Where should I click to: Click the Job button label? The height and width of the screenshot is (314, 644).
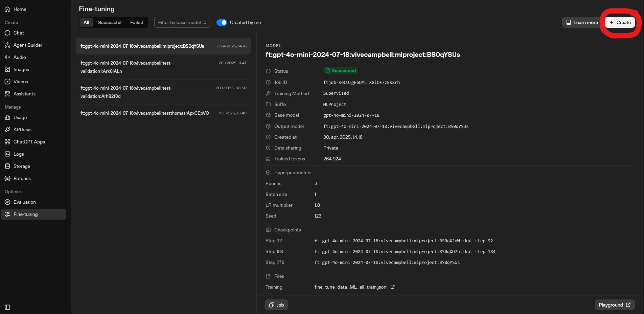coord(280,305)
